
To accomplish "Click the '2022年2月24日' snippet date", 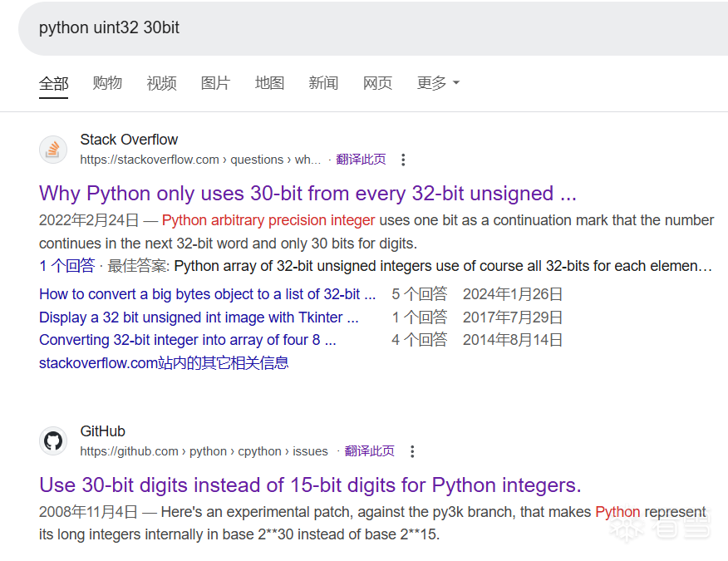I will point(89,220).
